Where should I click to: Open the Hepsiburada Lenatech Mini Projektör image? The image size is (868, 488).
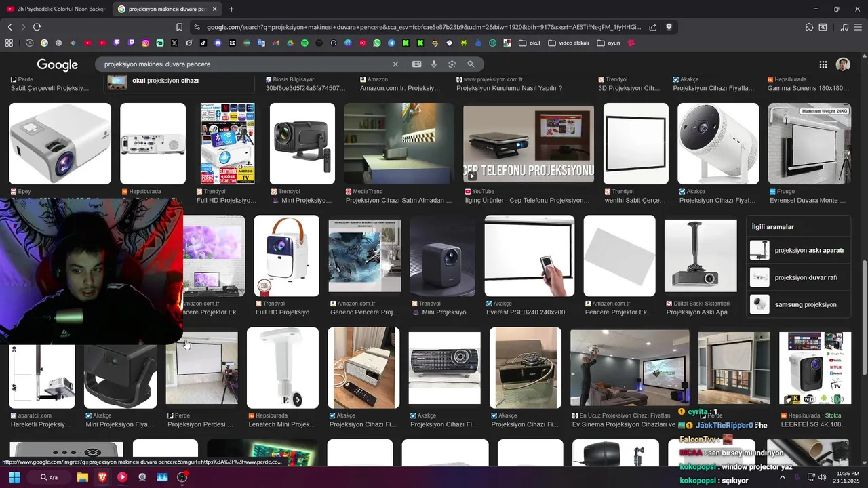pyautogui.click(x=282, y=368)
